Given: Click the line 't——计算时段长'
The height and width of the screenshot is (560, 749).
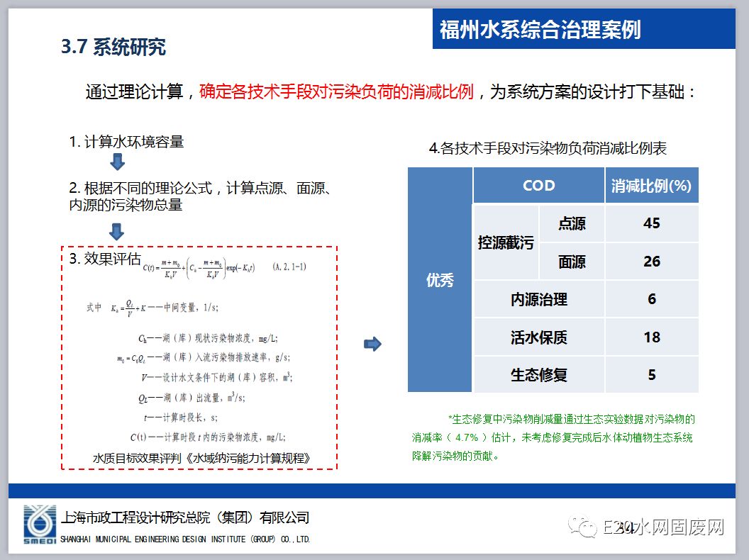Looking at the screenshot, I should 181,418.
